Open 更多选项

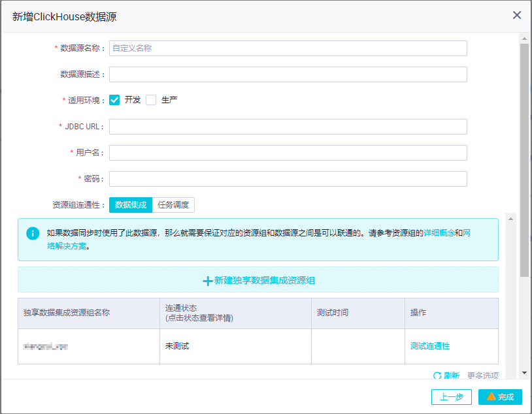(x=483, y=375)
